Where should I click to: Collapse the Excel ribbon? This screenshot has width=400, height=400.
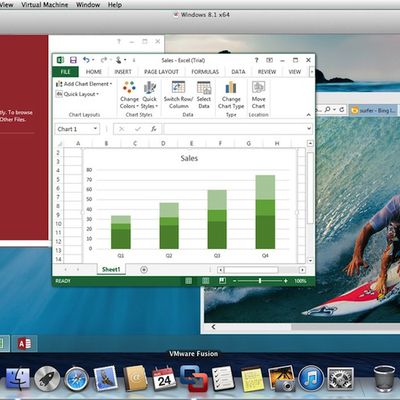[309, 115]
